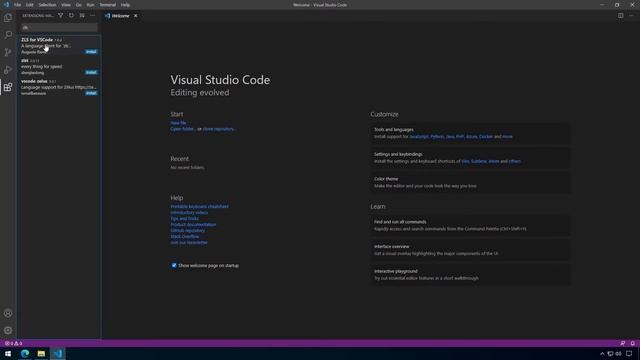
Task: Open Stack Overflow link
Action: (x=184, y=236)
